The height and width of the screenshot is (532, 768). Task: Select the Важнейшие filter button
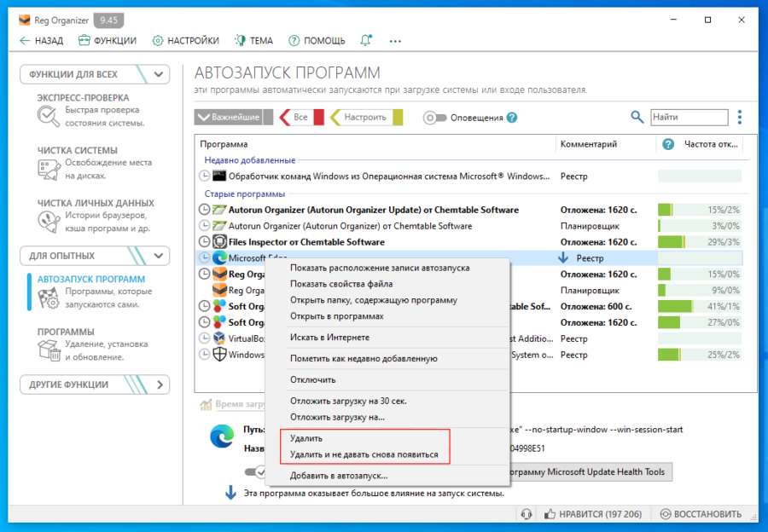[x=234, y=118]
